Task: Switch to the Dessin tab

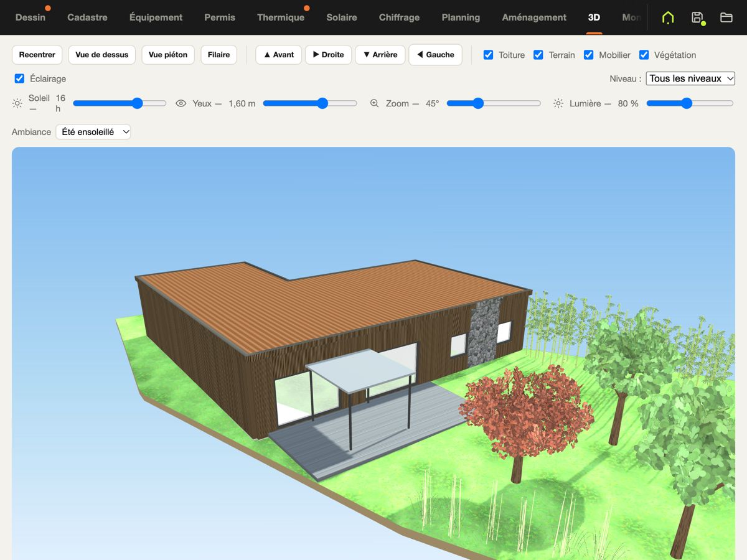Action: coord(31,17)
